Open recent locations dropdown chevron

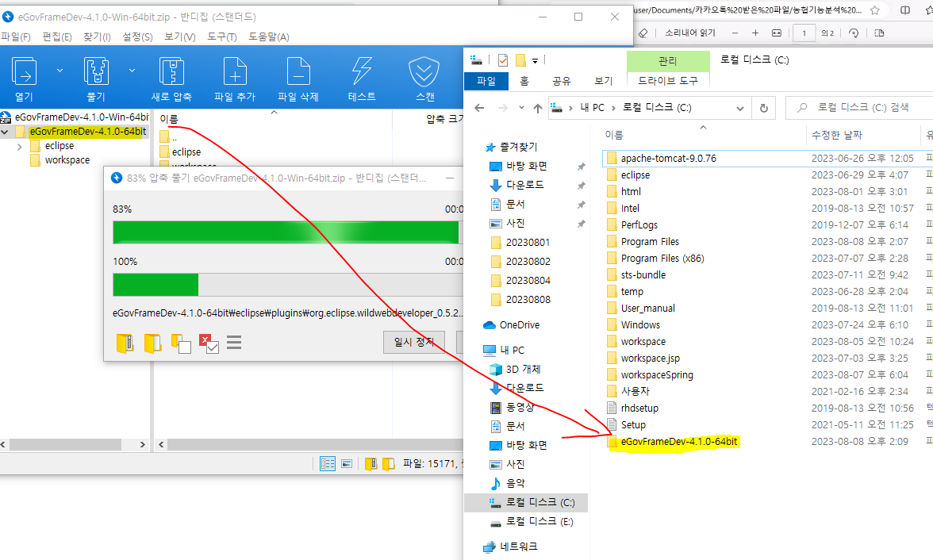coord(521,108)
